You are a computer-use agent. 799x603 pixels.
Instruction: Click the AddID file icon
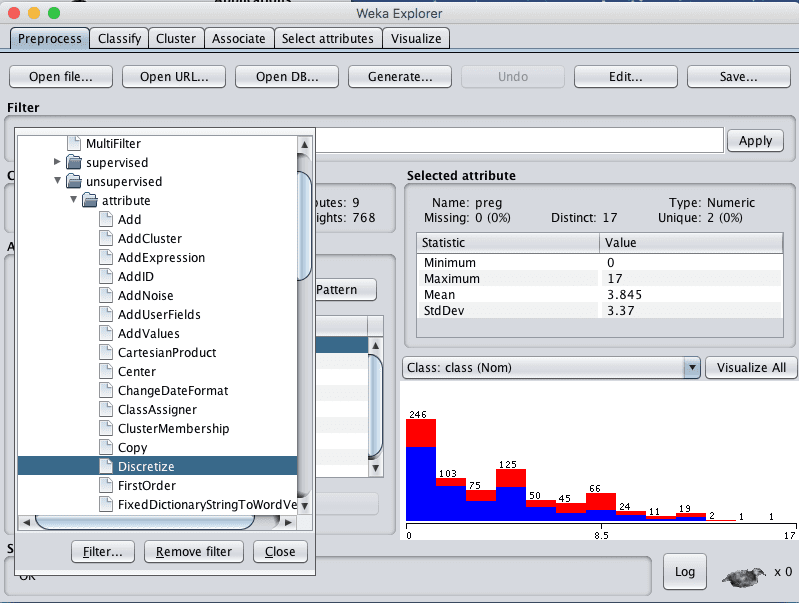pyautogui.click(x=106, y=276)
